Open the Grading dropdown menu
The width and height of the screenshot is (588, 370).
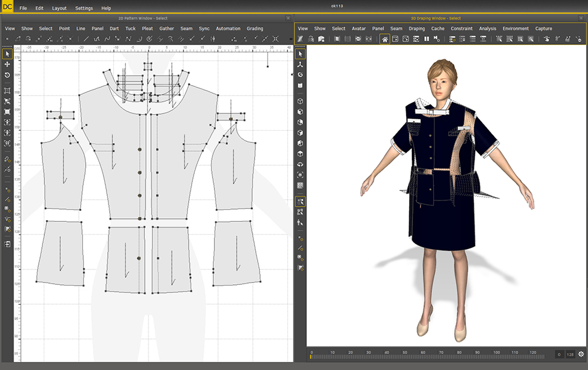[255, 28]
